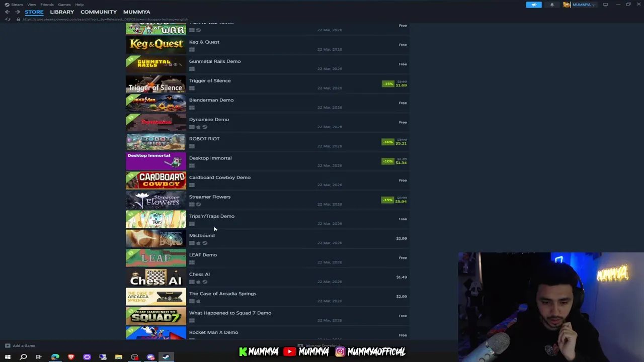This screenshot has height=362, width=644.
Task: Click the MUMMYA profile avatar
Action: (x=567, y=5)
